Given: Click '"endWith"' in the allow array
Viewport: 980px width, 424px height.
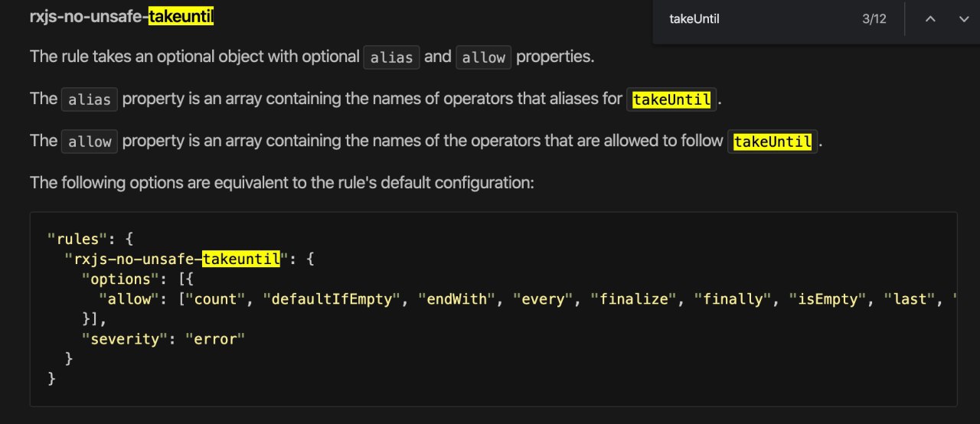Looking at the screenshot, I should pyautogui.click(x=456, y=299).
